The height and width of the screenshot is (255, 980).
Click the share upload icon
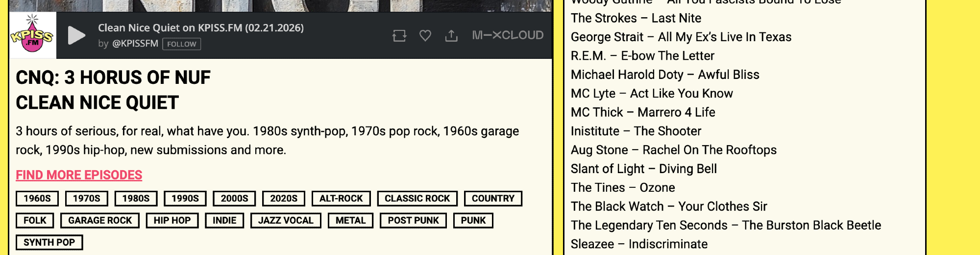tap(451, 35)
